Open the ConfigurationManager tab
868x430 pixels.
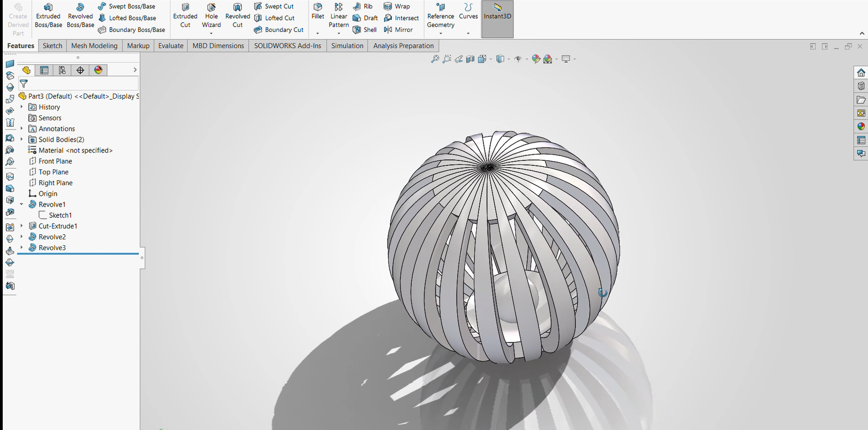point(62,70)
